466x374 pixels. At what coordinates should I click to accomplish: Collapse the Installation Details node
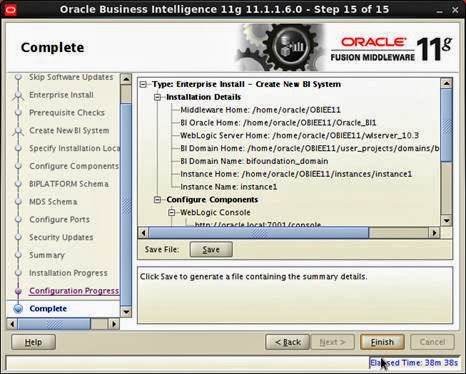click(157, 97)
